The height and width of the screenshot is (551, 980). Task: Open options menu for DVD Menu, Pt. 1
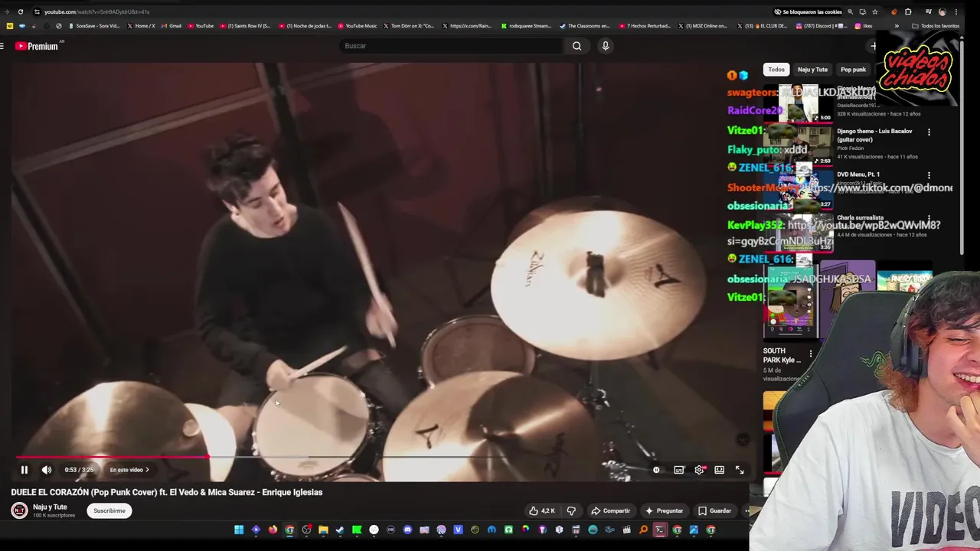click(929, 175)
